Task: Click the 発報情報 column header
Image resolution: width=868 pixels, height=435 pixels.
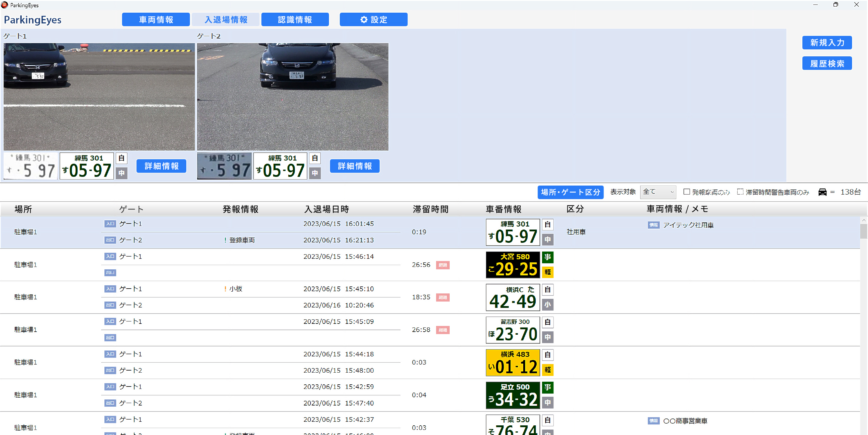Action: pyautogui.click(x=240, y=209)
